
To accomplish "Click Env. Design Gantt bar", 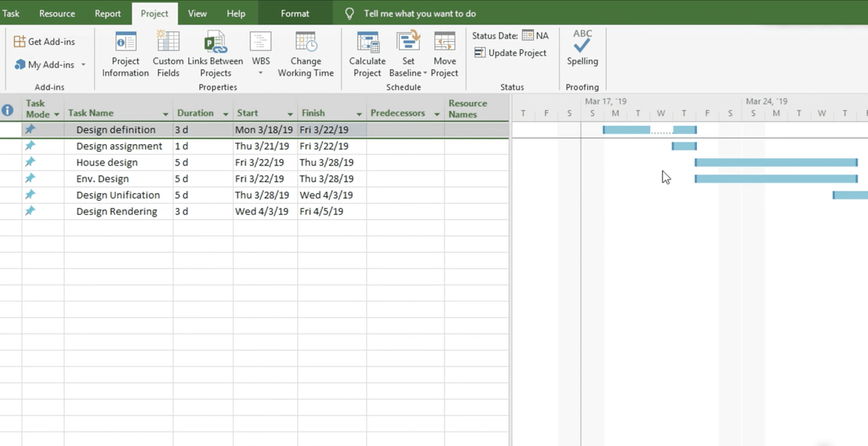I will pyautogui.click(x=776, y=179).
